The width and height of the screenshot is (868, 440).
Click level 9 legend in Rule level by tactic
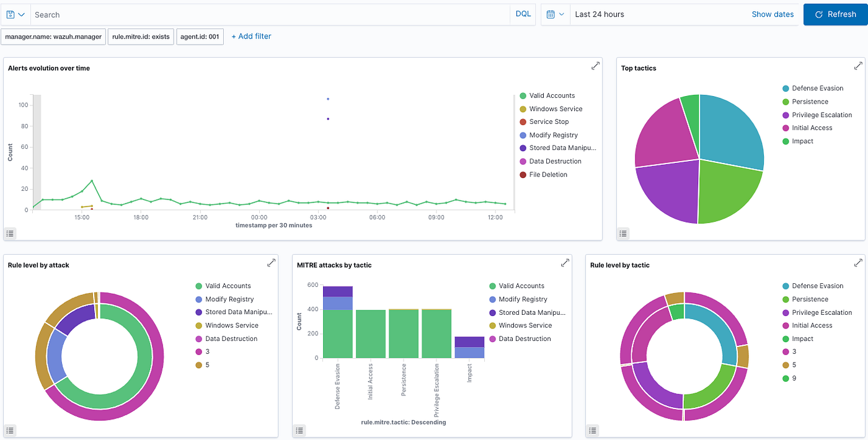[x=789, y=379]
